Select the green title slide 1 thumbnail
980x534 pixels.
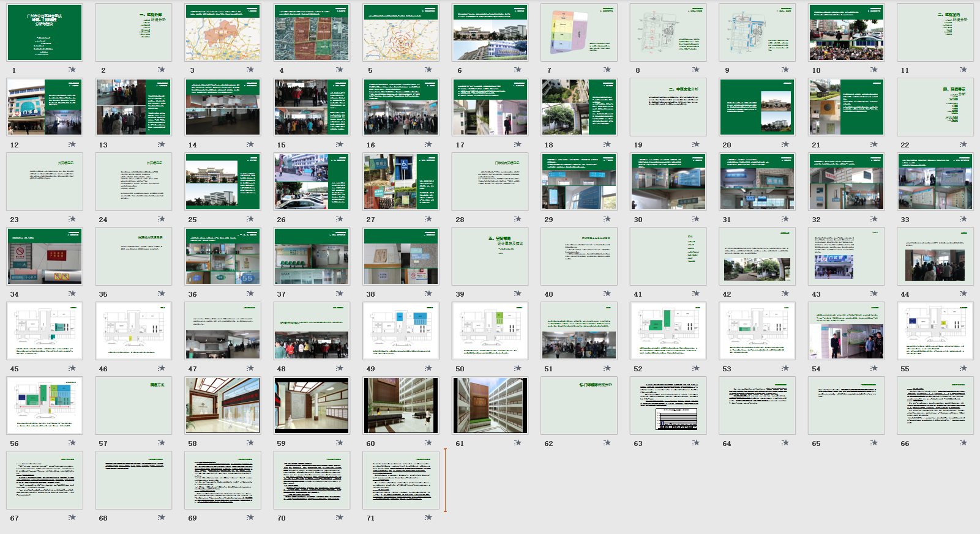[45, 32]
